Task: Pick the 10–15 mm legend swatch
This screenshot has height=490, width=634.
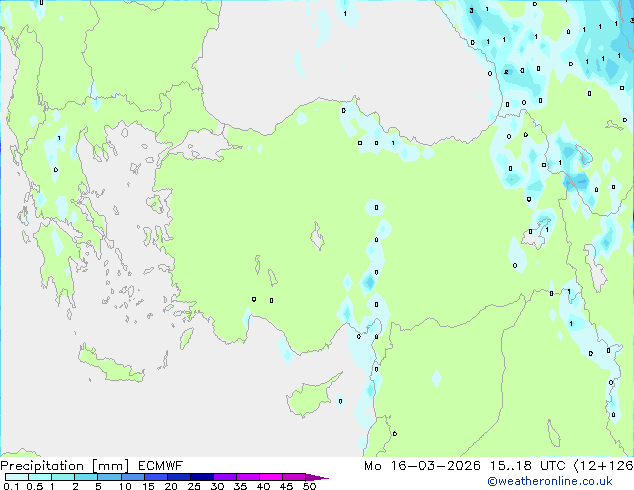Action: 132,477
